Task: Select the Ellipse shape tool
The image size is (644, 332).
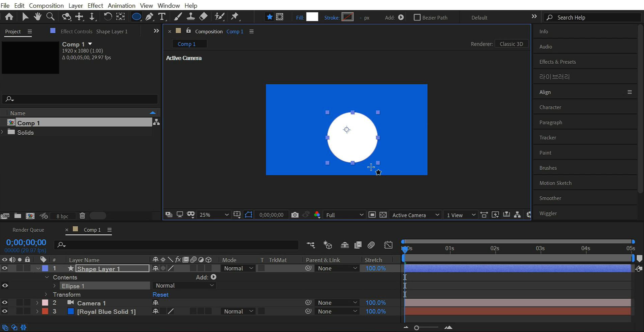Action: (136, 16)
